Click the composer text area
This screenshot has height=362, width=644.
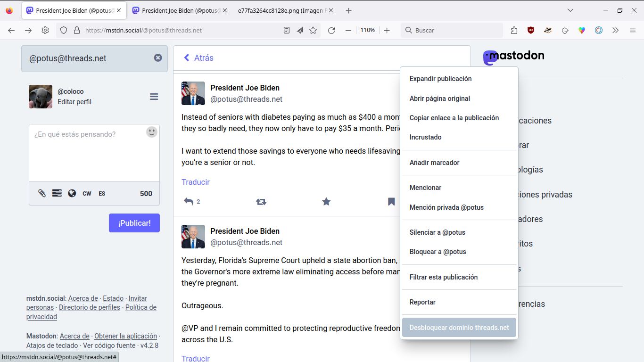click(x=94, y=153)
